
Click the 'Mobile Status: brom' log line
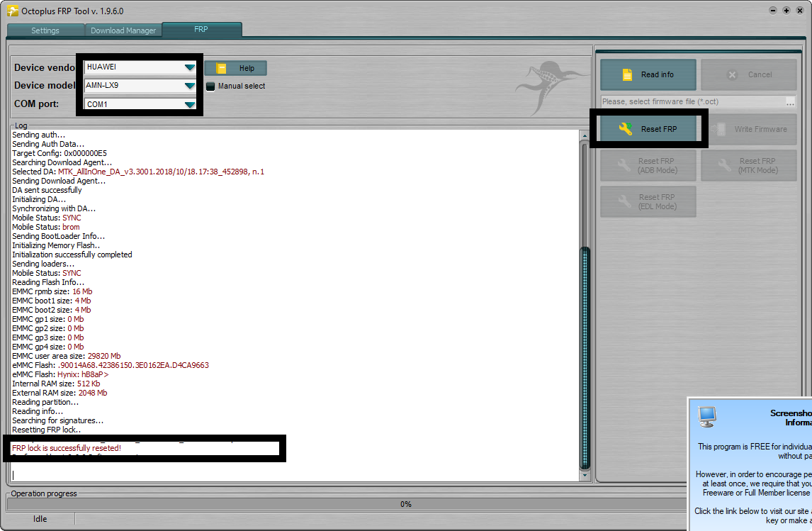pyautogui.click(x=46, y=227)
